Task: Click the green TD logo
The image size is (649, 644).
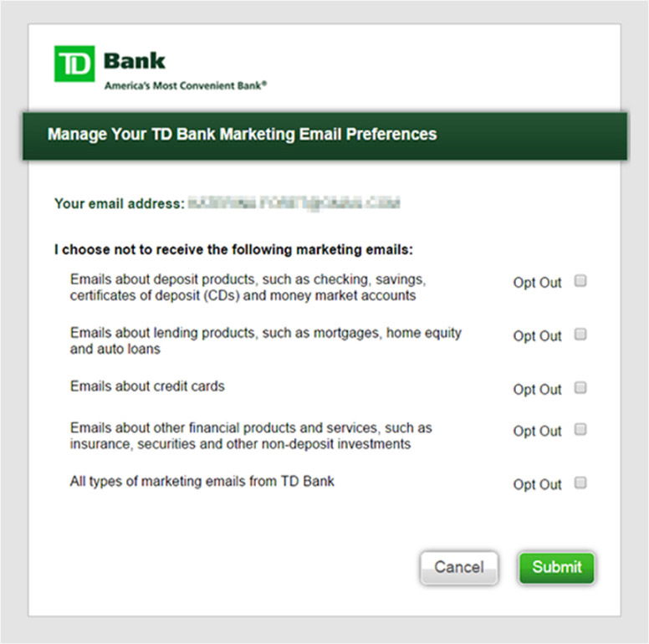Action: coord(74,64)
